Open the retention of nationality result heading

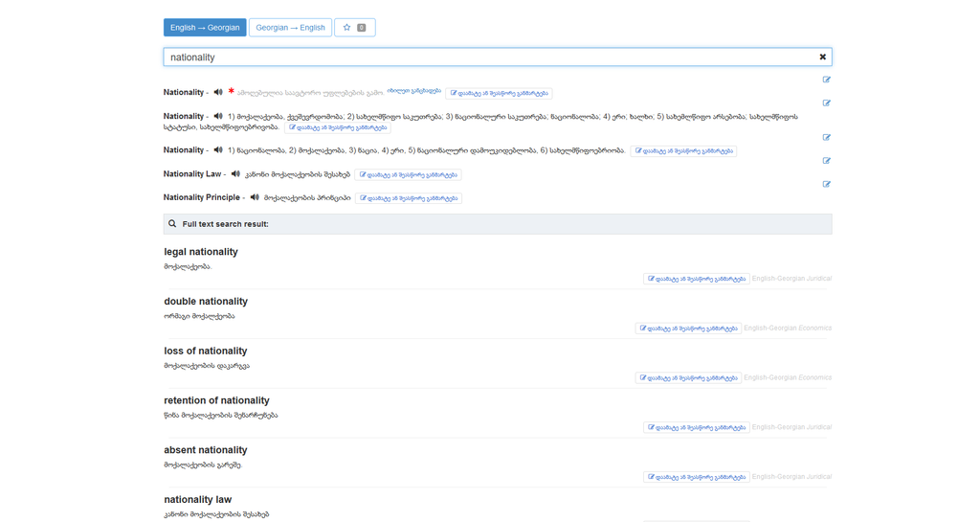(x=216, y=400)
